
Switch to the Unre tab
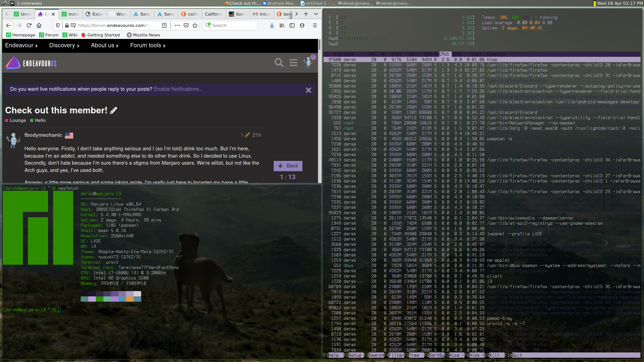(23, 14)
